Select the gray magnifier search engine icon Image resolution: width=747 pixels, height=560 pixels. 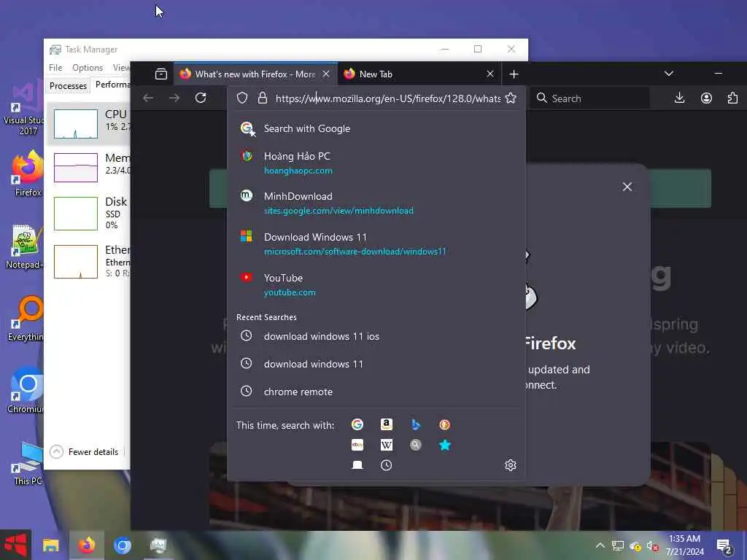pyautogui.click(x=416, y=445)
